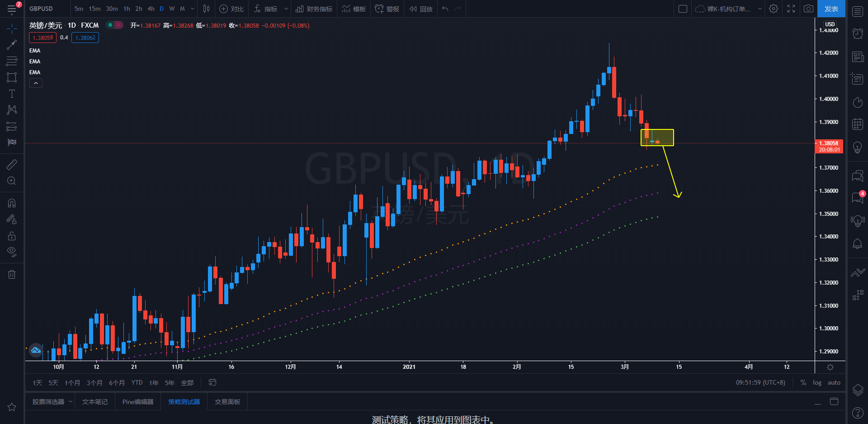Viewport: 868px width, 424px height.
Task: Open the 指标 indicators dialog
Action: click(x=266, y=9)
